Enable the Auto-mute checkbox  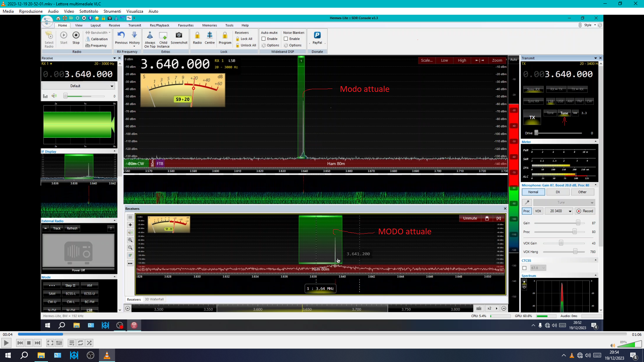coord(264,39)
